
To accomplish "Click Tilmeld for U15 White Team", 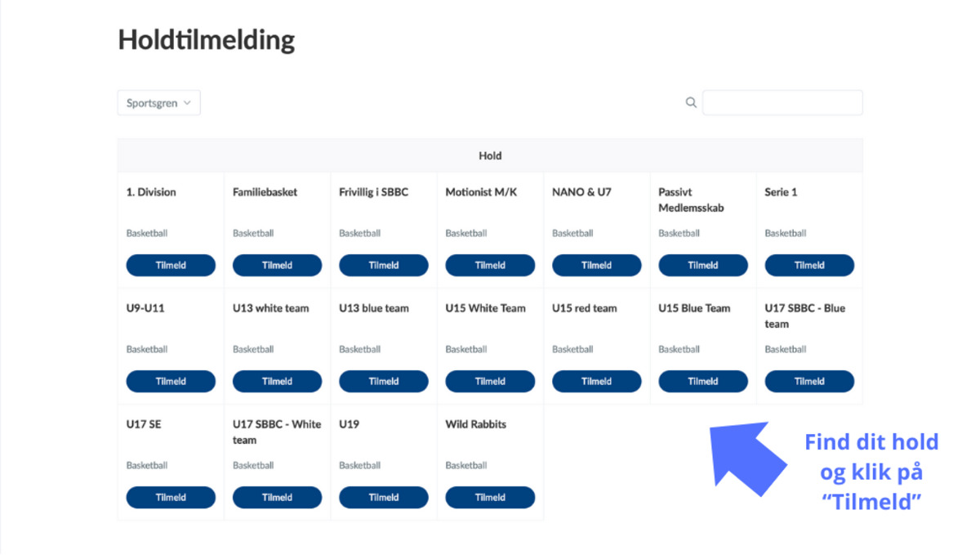I will tap(490, 381).
